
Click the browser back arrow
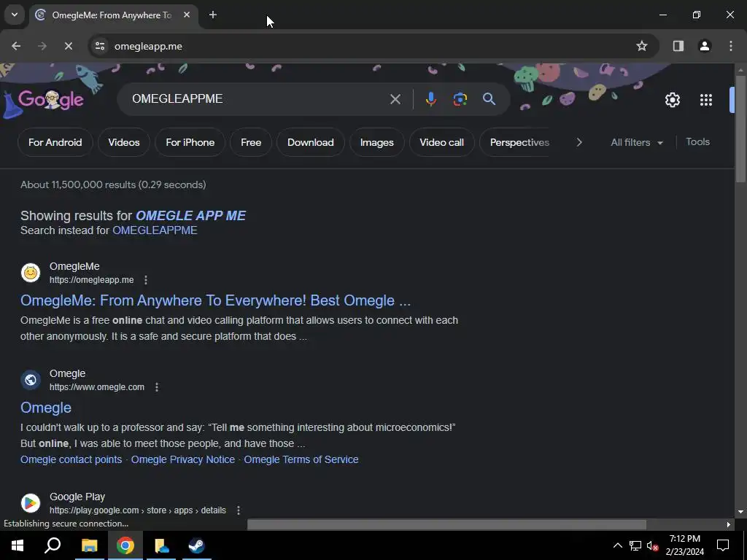[16, 46]
